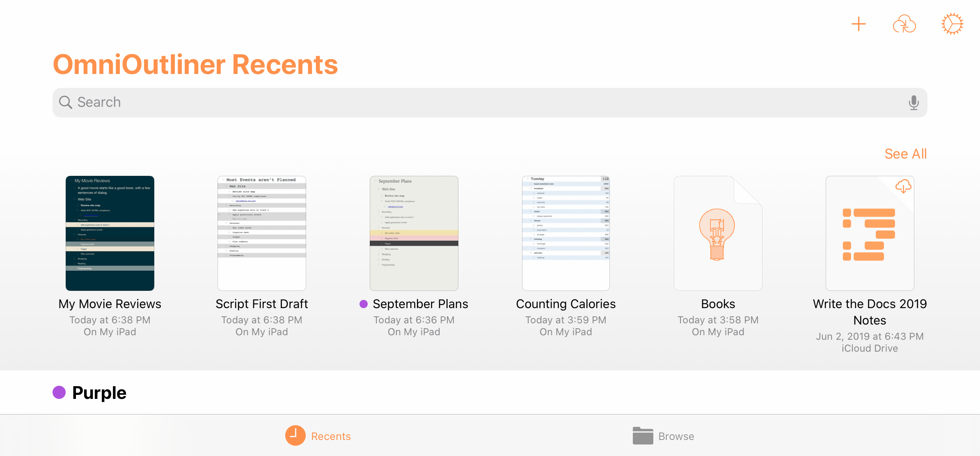The width and height of the screenshot is (980, 456).
Task: Click Write the Docs 2019 Notes title
Action: point(870,312)
